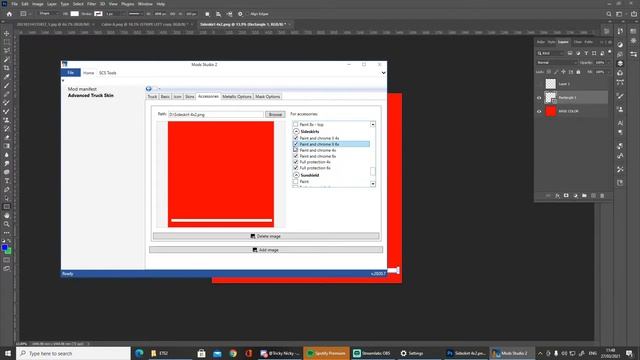Uncheck Paint and chrome II 4x
The image size is (640, 360).
(x=296, y=138)
